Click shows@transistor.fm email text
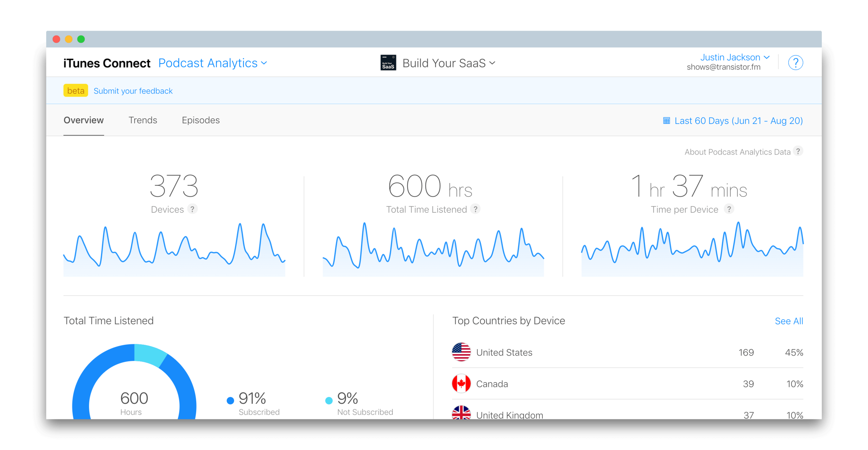Viewport: 868px width, 450px height. click(724, 67)
